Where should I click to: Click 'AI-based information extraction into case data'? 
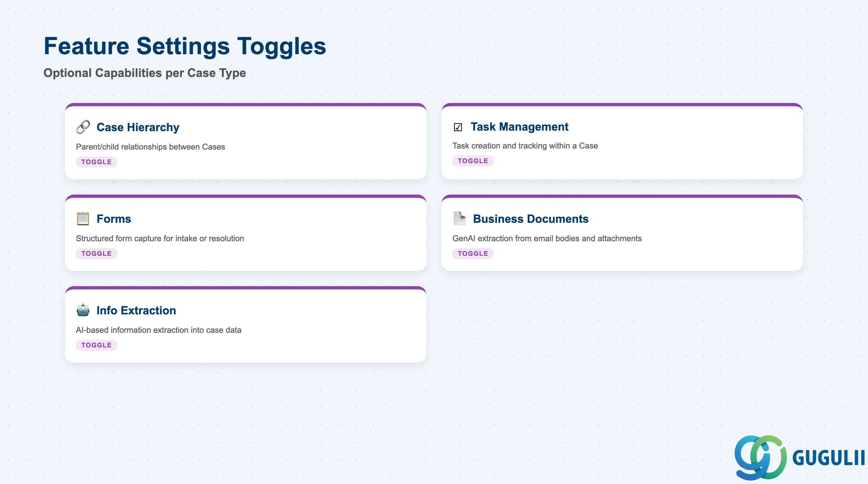[x=158, y=330]
